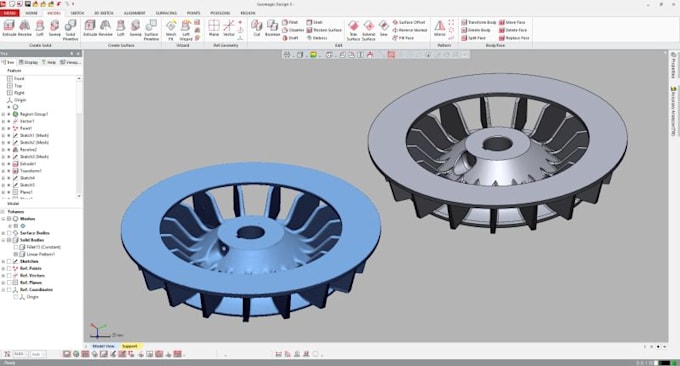The width and height of the screenshot is (680, 366).
Task: Click Delete Face
Action: [x=513, y=30]
